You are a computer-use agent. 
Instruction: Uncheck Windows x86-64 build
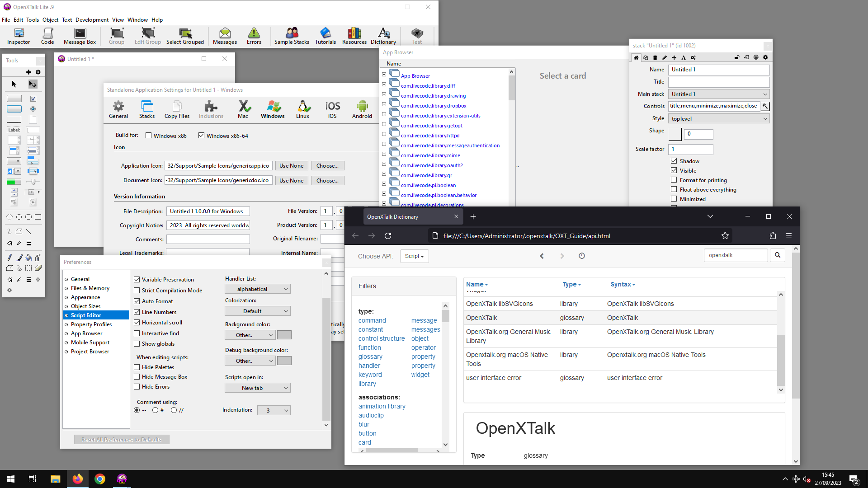[201, 136]
